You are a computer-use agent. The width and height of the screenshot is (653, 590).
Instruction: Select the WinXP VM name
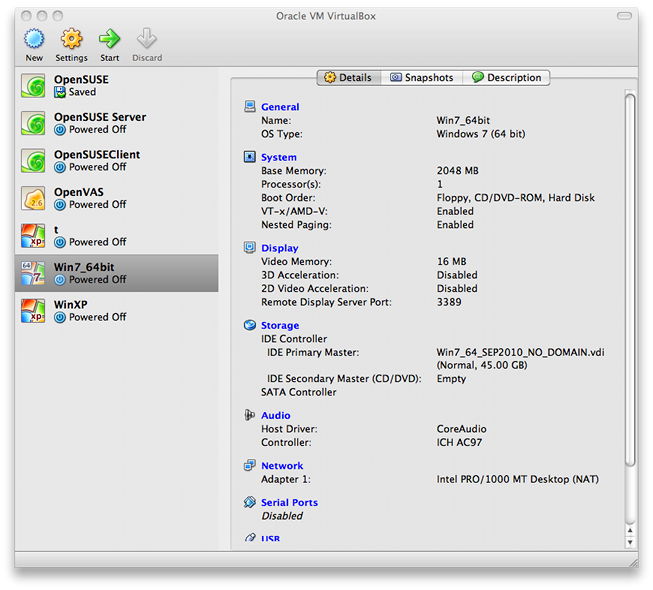pyautogui.click(x=71, y=304)
